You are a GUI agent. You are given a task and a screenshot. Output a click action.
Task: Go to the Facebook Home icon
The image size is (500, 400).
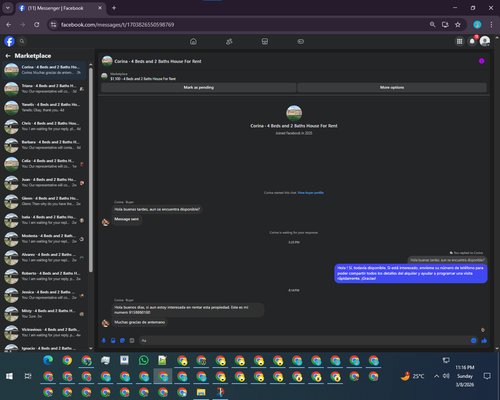[193, 41]
